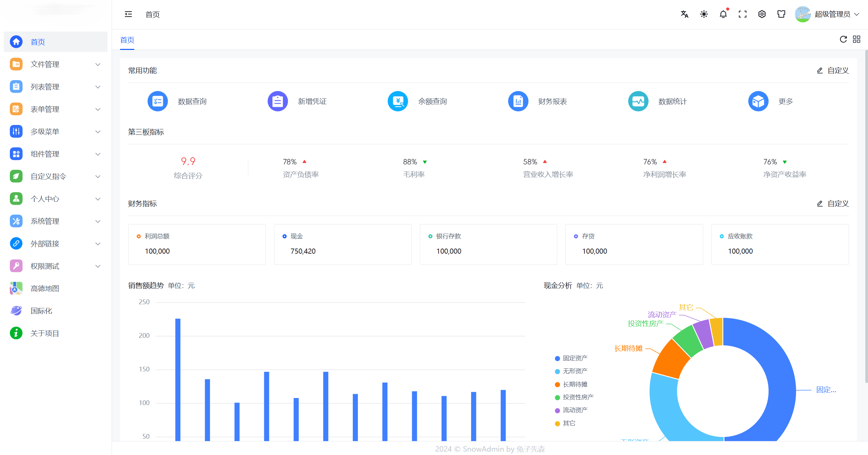Collapse the sidebar with the hamburger toggle
Screen dimensions: 868x455
pyautogui.click(x=128, y=14)
